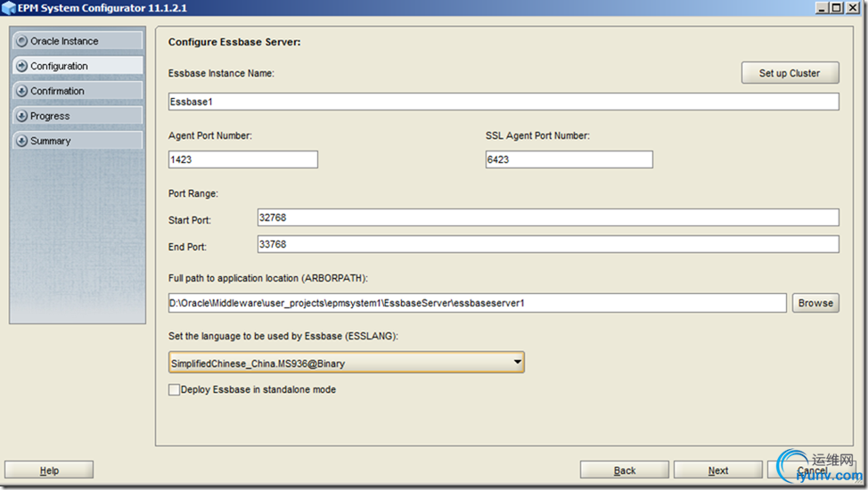Click the Essbase Instance Name label

[221, 73]
